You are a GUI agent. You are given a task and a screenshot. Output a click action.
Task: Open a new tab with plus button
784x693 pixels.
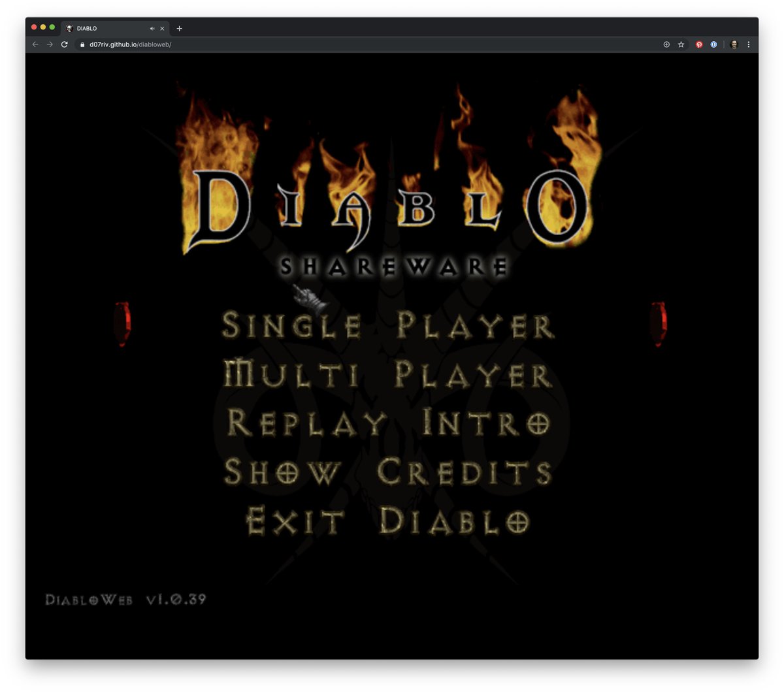tap(180, 29)
